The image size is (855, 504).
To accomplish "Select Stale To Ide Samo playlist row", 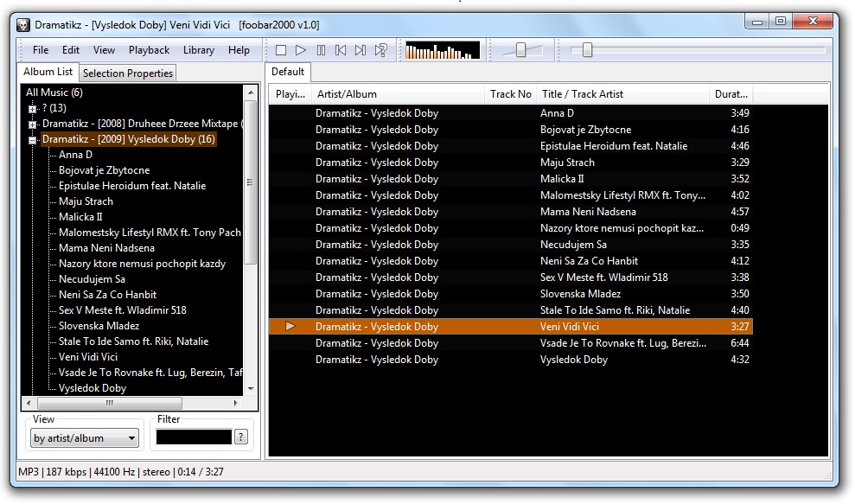I will pyautogui.click(x=511, y=309).
